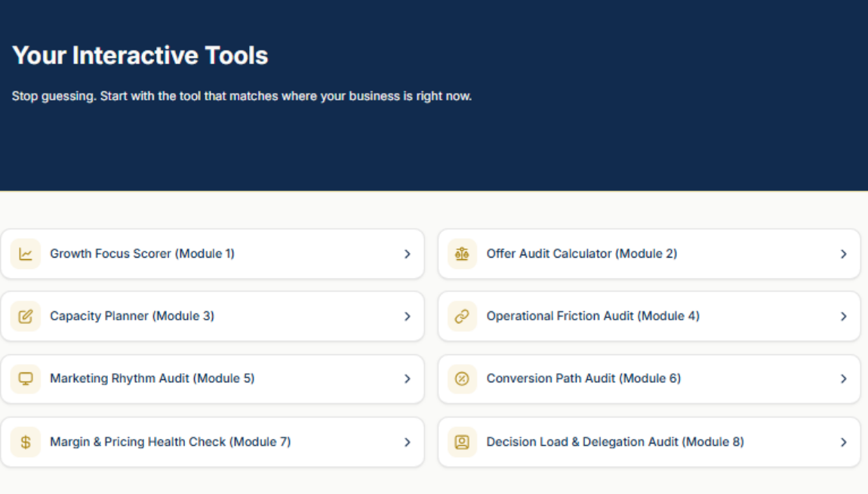Open the chevron on Marketing Rhythm Audit card

click(x=408, y=378)
